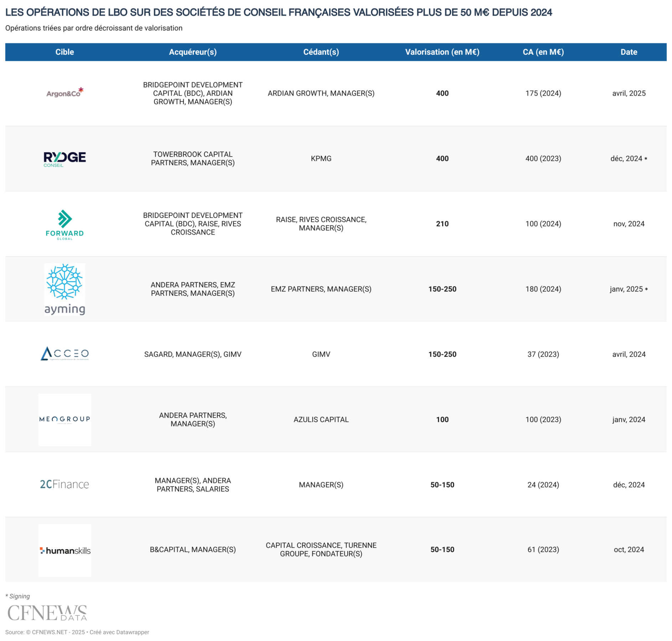The height and width of the screenshot is (641, 672).
Task: Click the Cible column header
Action: click(x=64, y=52)
